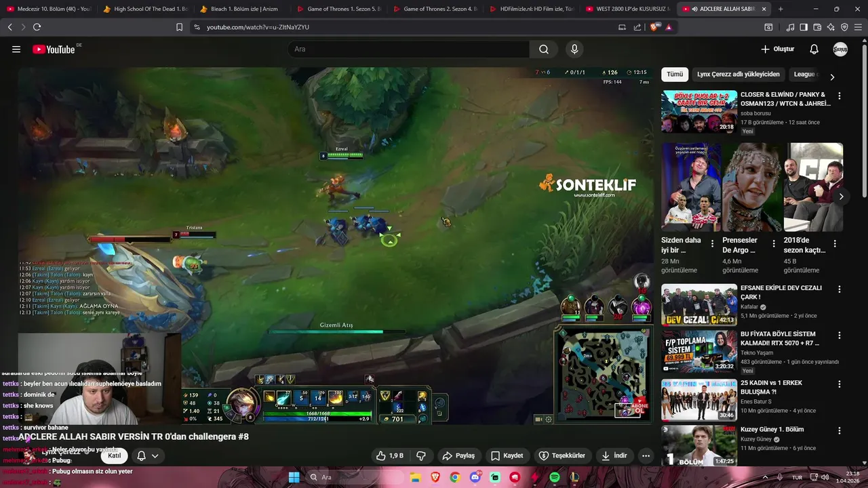
Task: Open options for BU FİYATA BÖYLE SİSTEM video
Action: 840,335
